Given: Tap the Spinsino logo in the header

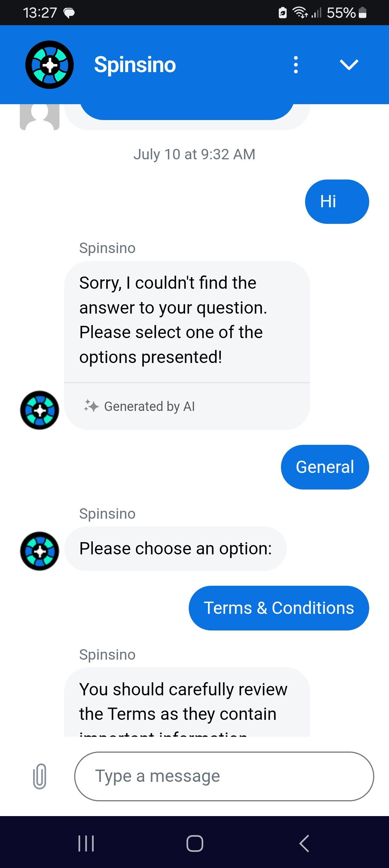Looking at the screenshot, I should pyautogui.click(x=49, y=65).
